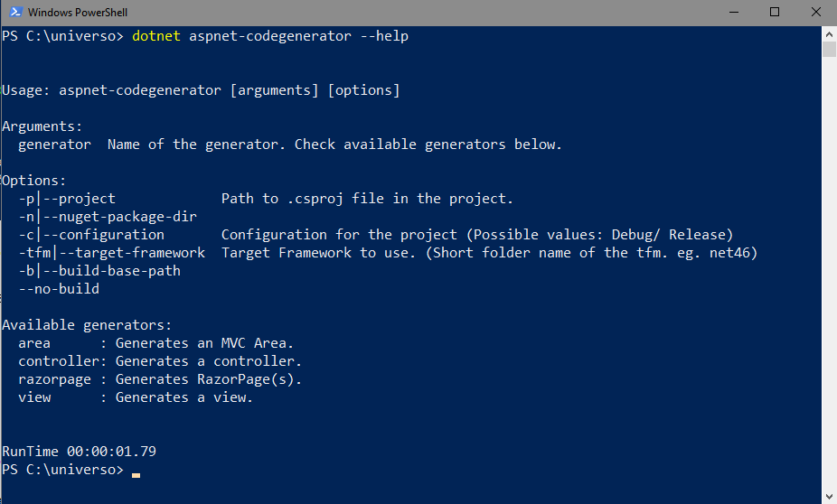Click the word dotnet in the command

click(x=155, y=36)
